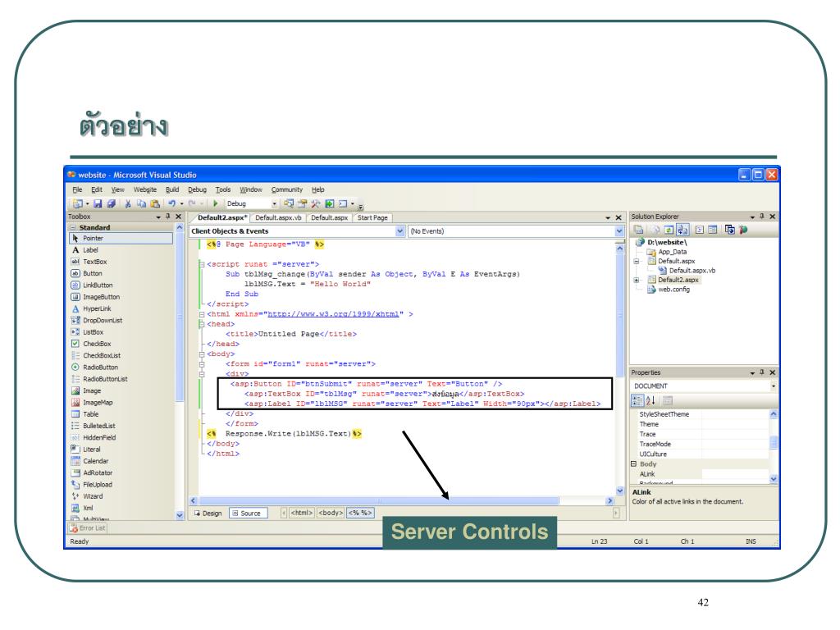Click the Add New Item toolbar icon
The width and height of the screenshot is (840, 630).
point(78,203)
